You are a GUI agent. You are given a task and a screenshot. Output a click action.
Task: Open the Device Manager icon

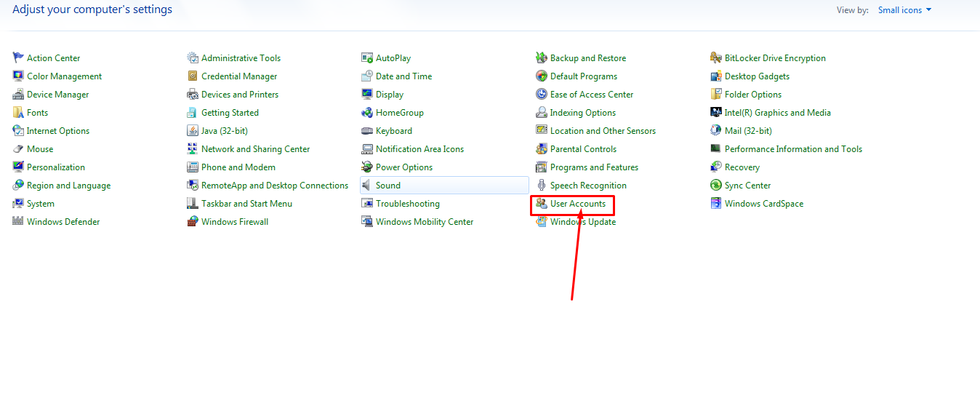click(18, 95)
